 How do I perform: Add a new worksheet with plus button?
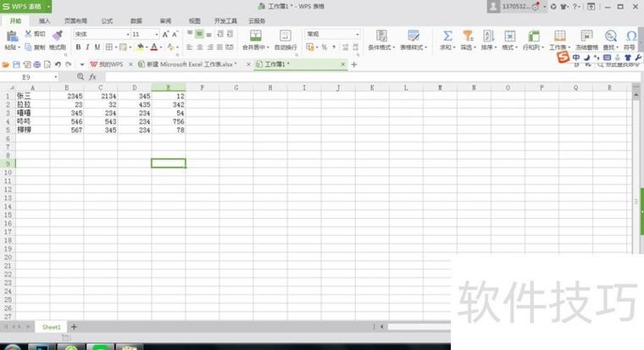click(74, 327)
